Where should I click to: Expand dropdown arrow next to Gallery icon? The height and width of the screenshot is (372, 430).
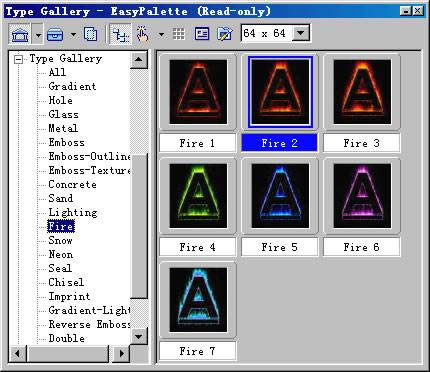pyautogui.click(x=38, y=34)
